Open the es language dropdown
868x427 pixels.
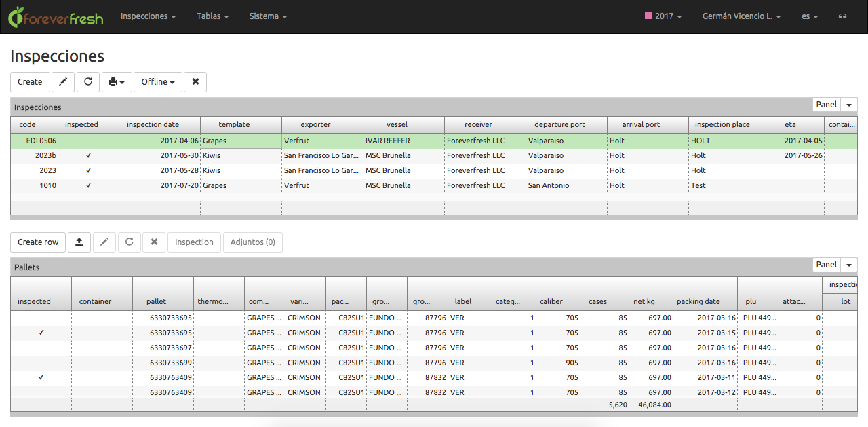click(x=810, y=16)
